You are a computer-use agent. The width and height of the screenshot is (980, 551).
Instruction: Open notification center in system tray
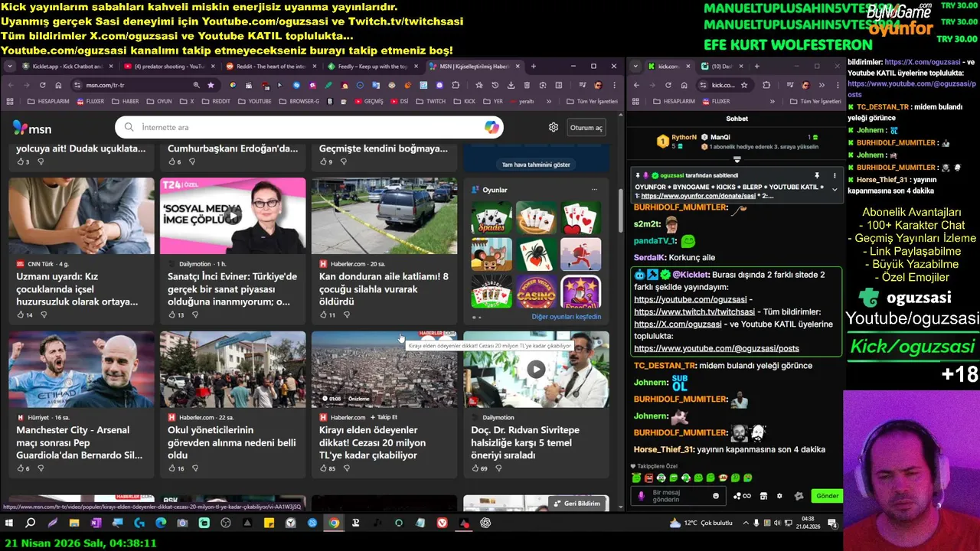(x=832, y=523)
